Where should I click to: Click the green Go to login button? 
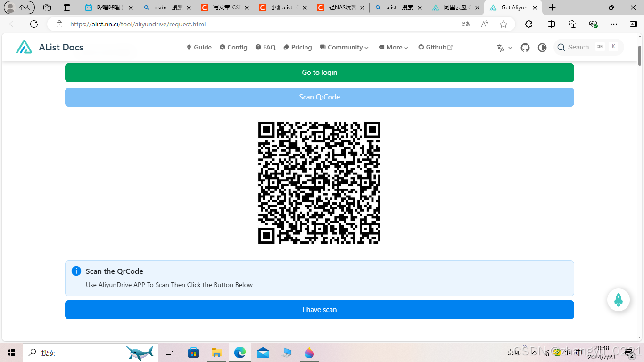point(320,73)
